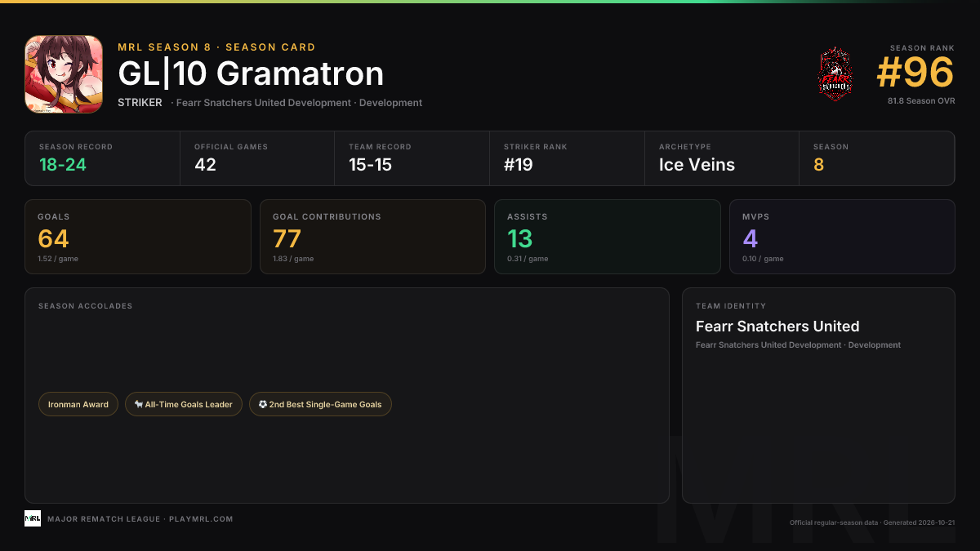Click the 4 MVPs total
Image resolution: width=980 pixels, height=551 pixels.
[x=751, y=238]
